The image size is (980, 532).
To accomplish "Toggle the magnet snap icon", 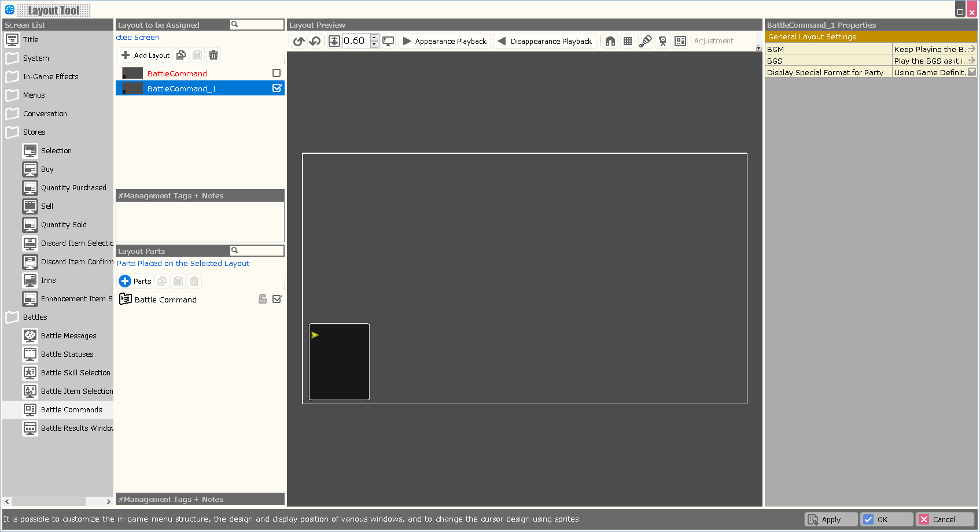I will (x=610, y=41).
